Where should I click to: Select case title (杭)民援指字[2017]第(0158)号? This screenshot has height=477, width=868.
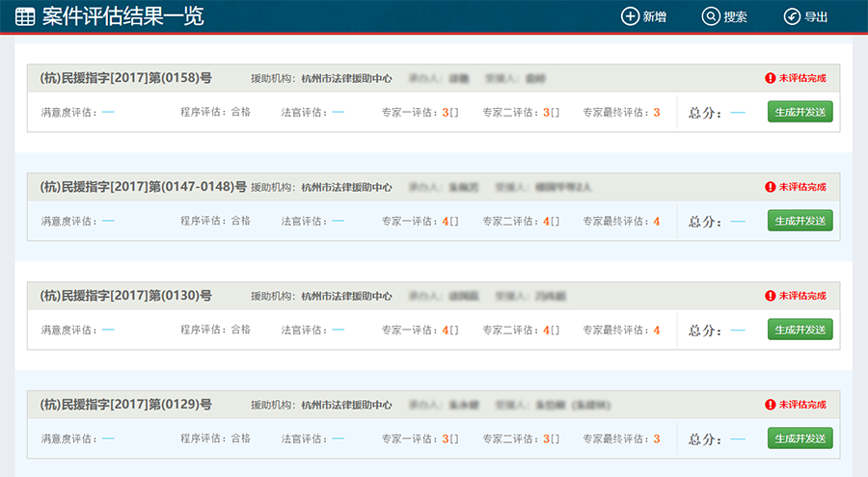pyautogui.click(x=125, y=78)
